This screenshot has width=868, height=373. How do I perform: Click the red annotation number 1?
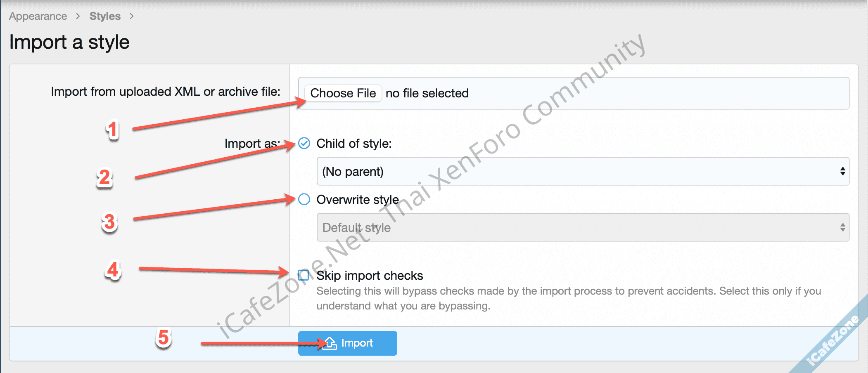tap(112, 130)
